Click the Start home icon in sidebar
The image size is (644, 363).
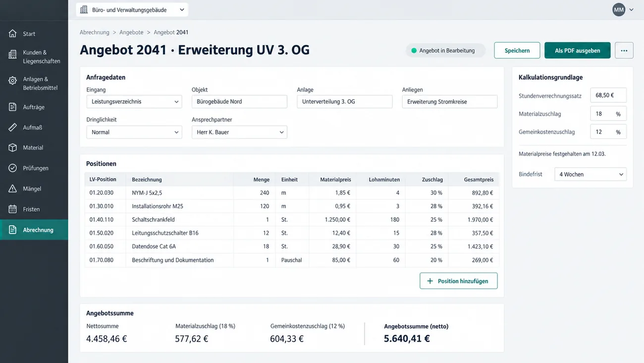[13, 34]
